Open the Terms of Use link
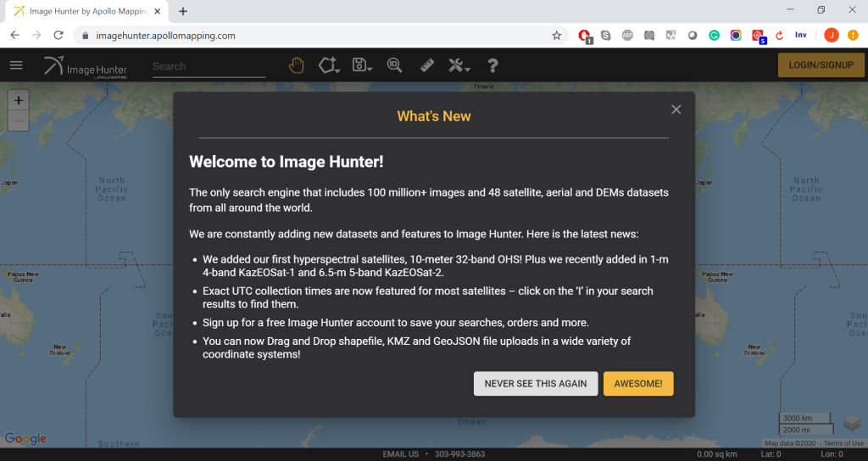Viewport: 868px width, 461px height. click(843, 443)
